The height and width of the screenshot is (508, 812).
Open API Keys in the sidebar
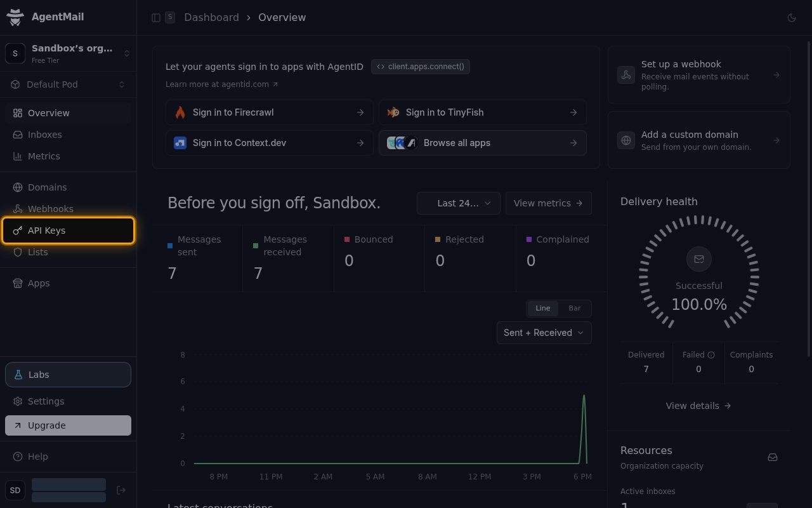click(x=69, y=231)
